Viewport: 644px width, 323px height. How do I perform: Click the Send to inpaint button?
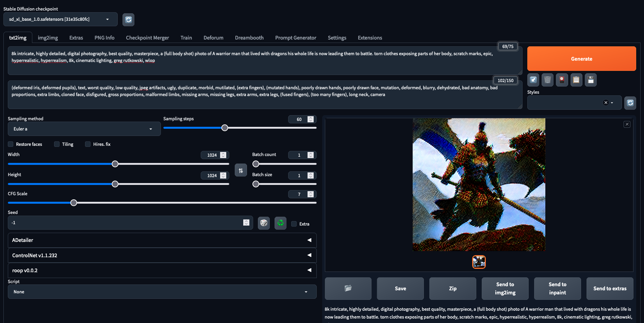point(557,289)
